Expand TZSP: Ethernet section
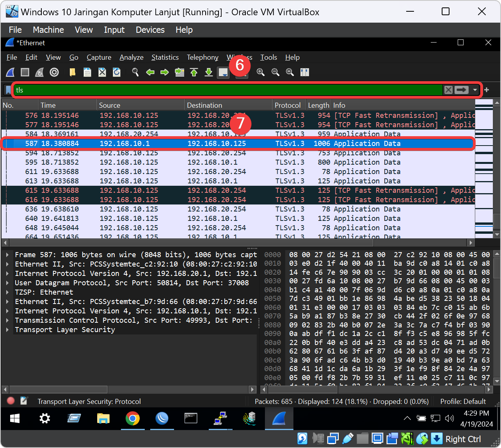 click(x=7, y=292)
